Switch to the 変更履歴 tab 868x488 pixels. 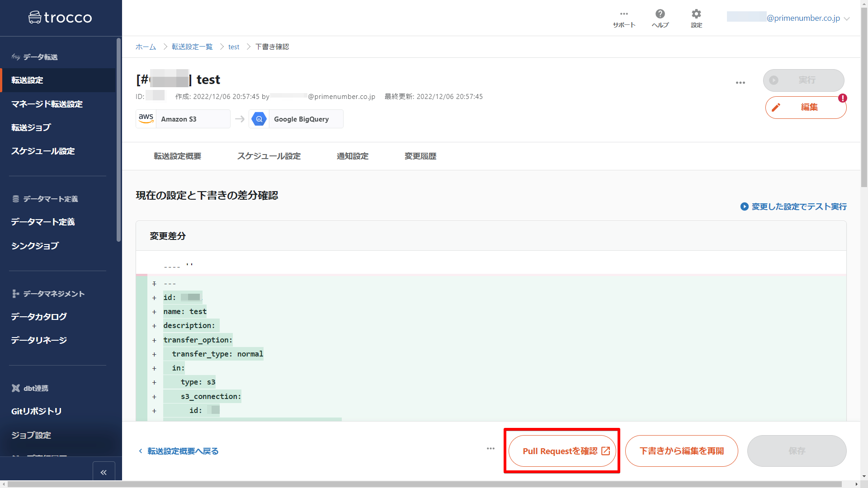point(420,156)
